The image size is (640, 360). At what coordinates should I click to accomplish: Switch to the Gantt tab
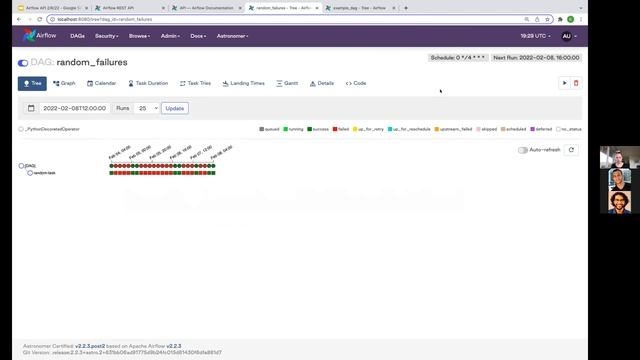[287, 83]
